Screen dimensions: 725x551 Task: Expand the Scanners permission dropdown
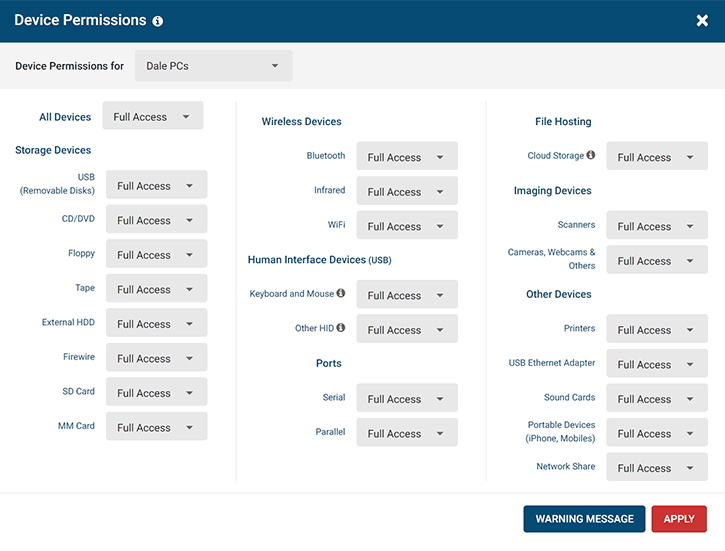point(656,226)
